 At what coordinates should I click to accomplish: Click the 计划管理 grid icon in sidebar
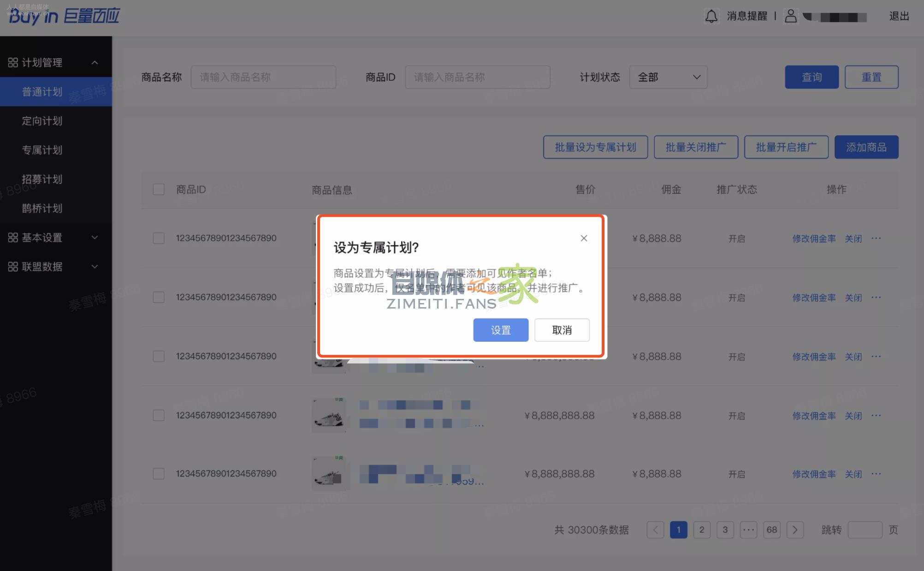tap(13, 62)
